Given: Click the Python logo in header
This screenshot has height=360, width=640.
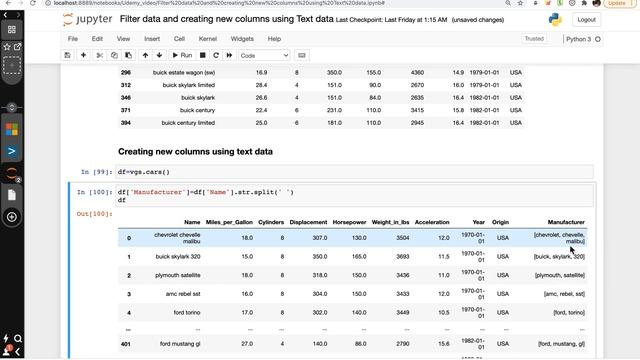Looking at the screenshot, I should coord(555,20).
